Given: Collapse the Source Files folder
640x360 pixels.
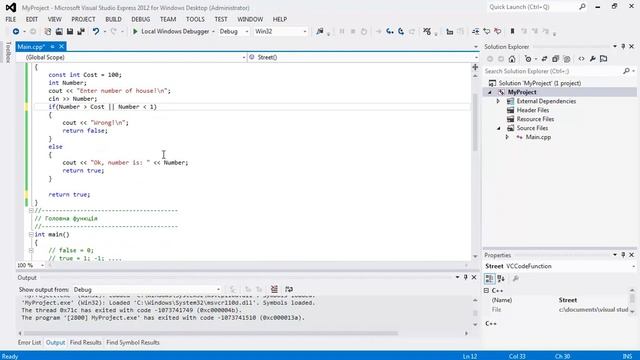Looking at the screenshot, I should point(498,128).
